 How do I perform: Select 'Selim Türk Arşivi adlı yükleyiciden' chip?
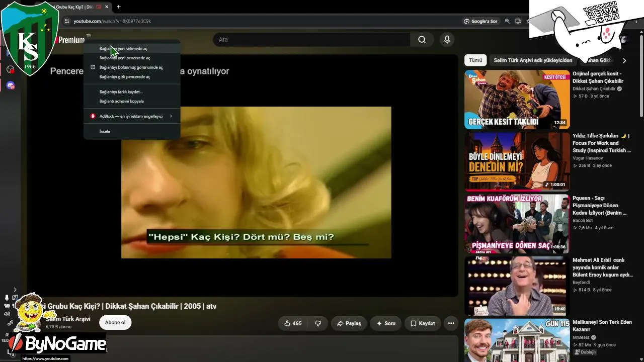[x=533, y=60]
